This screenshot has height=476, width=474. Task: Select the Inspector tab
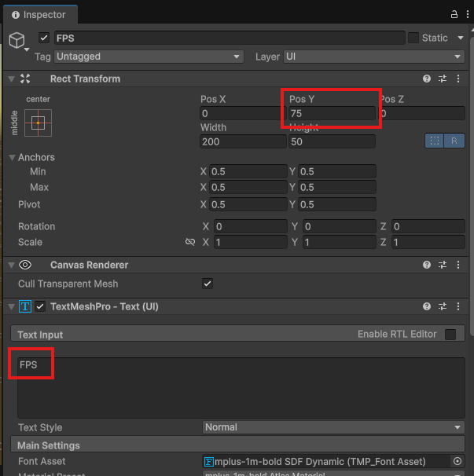click(x=39, y=14)
